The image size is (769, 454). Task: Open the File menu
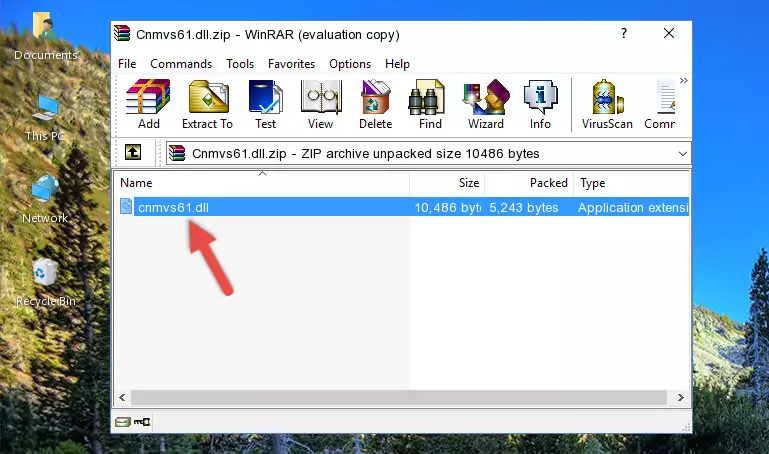coord(127,64)
